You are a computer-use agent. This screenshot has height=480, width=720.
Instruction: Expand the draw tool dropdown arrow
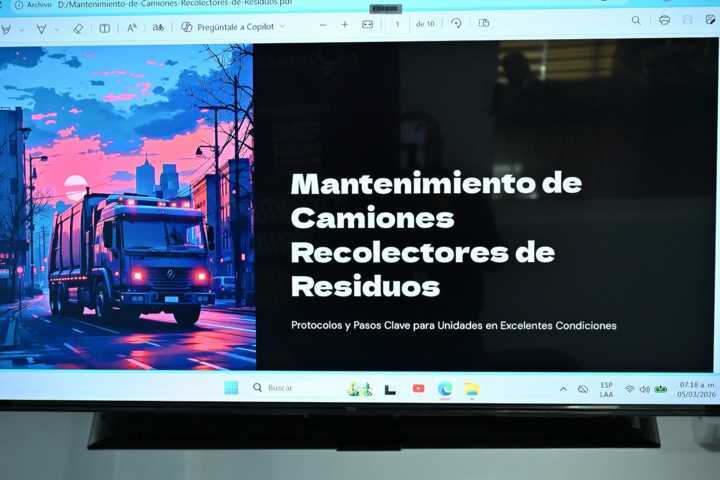pos(56,29)
